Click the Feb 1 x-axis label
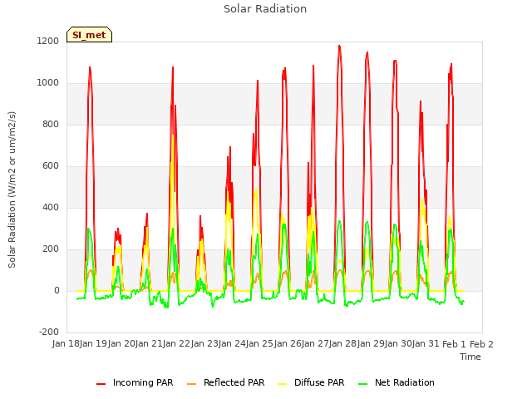The width and height of the screenshot is (532, 399). click(454, 344)
